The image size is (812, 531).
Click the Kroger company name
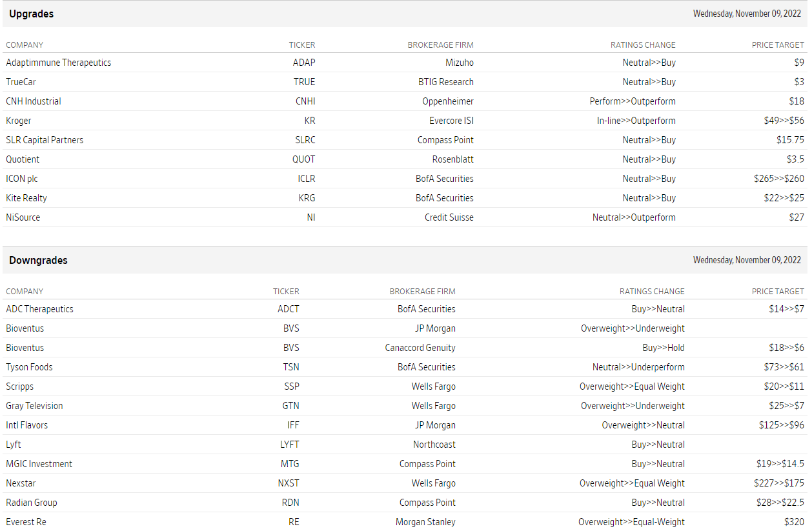pyautogui.click(x=19, y=121)
